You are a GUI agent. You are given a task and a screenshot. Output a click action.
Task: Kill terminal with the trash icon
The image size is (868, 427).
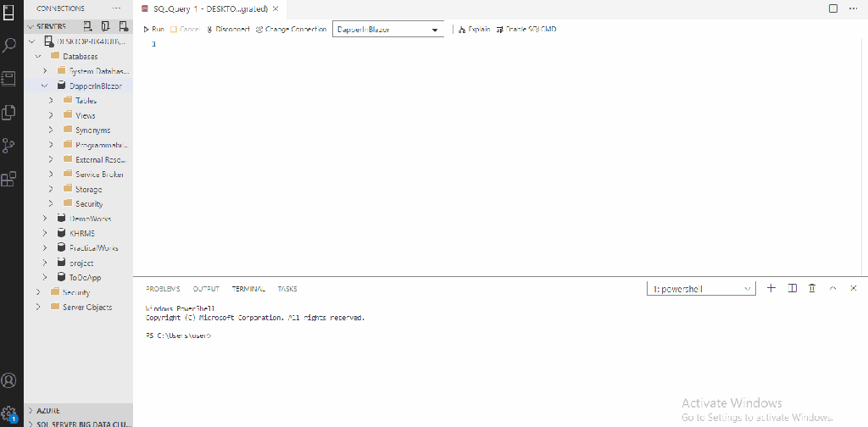point(812,288)
